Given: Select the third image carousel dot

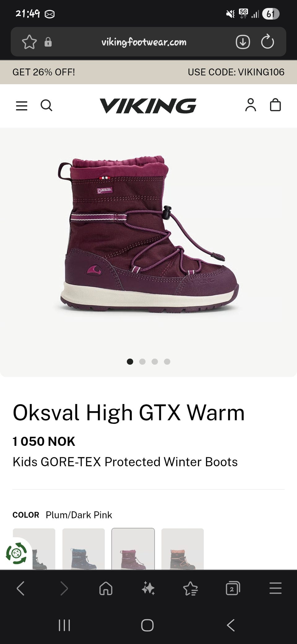Looking at the screenshot, I should click(x=155, y=362).
